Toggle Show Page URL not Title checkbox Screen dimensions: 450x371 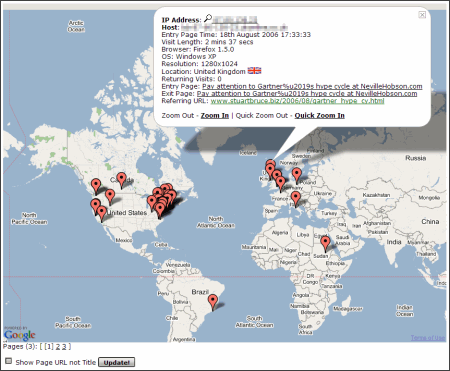coord(9,361)
